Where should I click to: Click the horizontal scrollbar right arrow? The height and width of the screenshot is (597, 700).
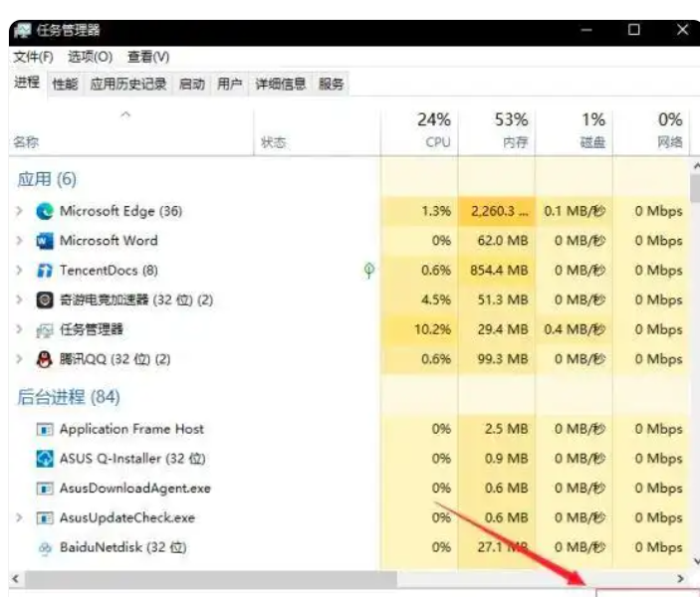click(680, 579)
